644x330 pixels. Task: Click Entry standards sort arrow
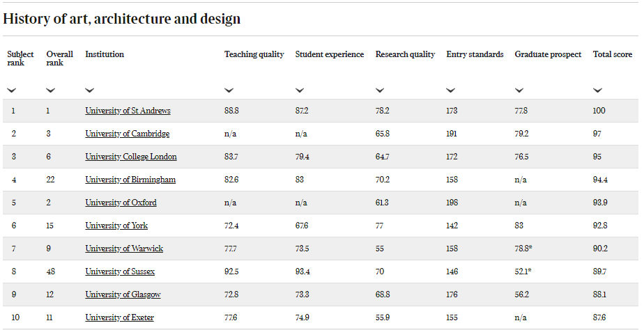(451, 91)
